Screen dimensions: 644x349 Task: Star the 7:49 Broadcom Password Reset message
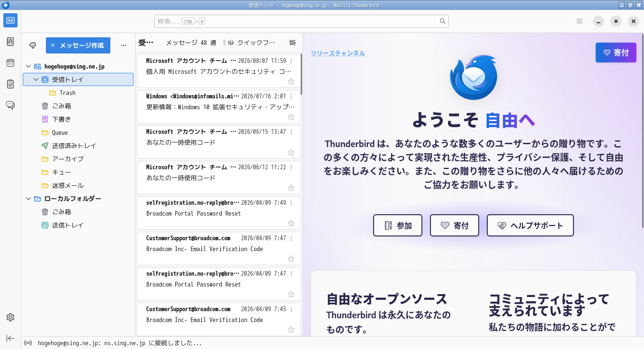(x=291, y=223)
